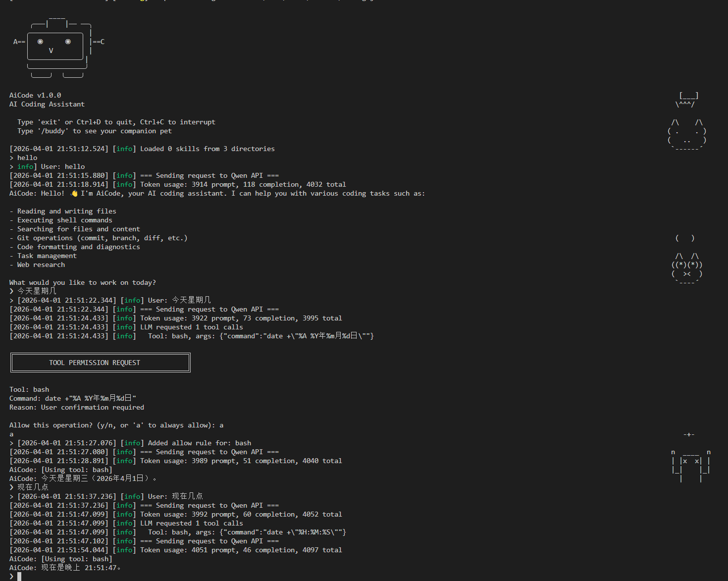Click the 'Task management' list item
Screen dimensions: 728x581
[x=43, y=256]
